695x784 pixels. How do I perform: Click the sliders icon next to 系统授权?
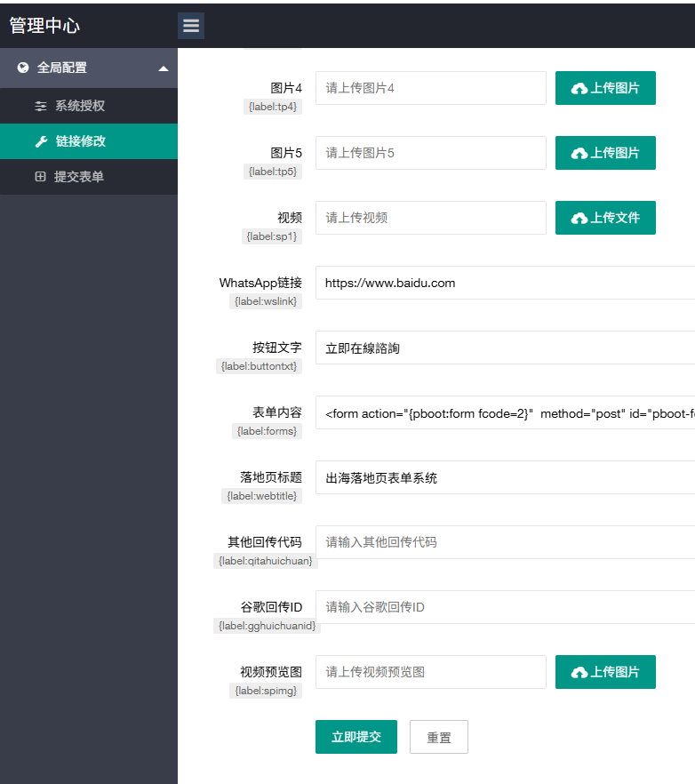40,106
